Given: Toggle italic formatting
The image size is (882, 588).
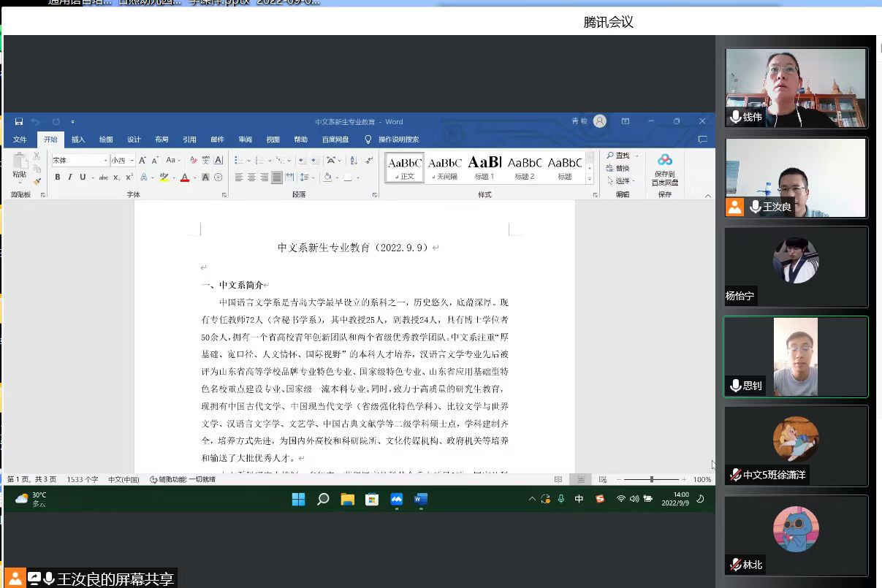Looking at the screenshot, I should (x=70, y=177).
